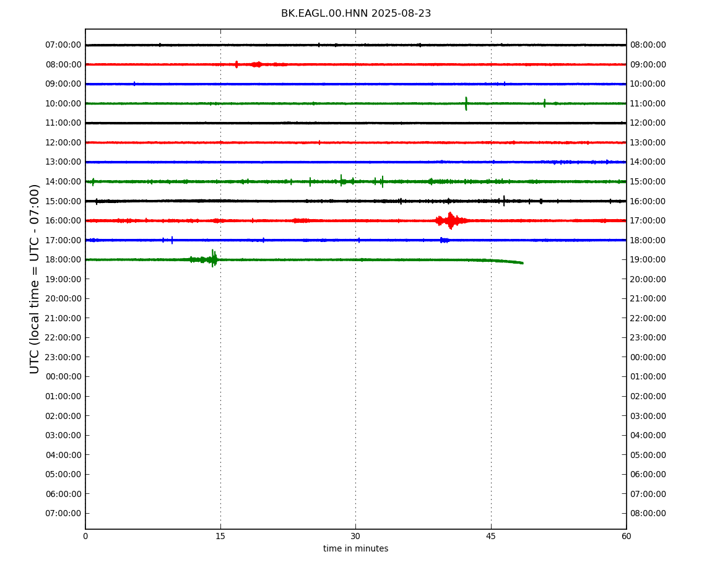The height and width of the screenshot is (588, 712).
Task: Click the x-axis tick label 45
Action: coord(491,536)
